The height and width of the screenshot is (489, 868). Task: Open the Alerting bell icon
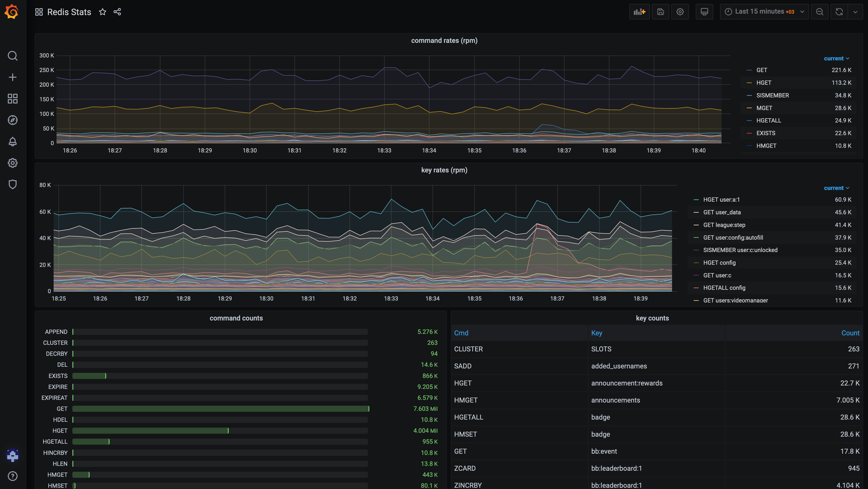12,141
